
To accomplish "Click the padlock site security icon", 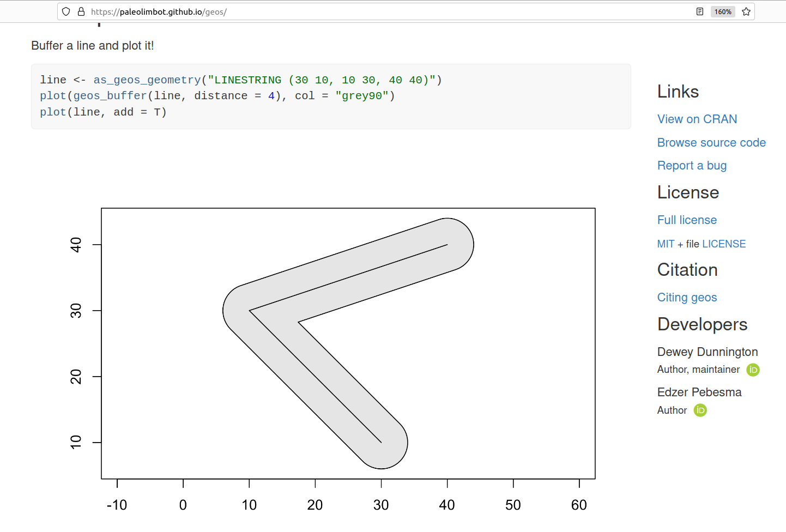I will point(81,11).
